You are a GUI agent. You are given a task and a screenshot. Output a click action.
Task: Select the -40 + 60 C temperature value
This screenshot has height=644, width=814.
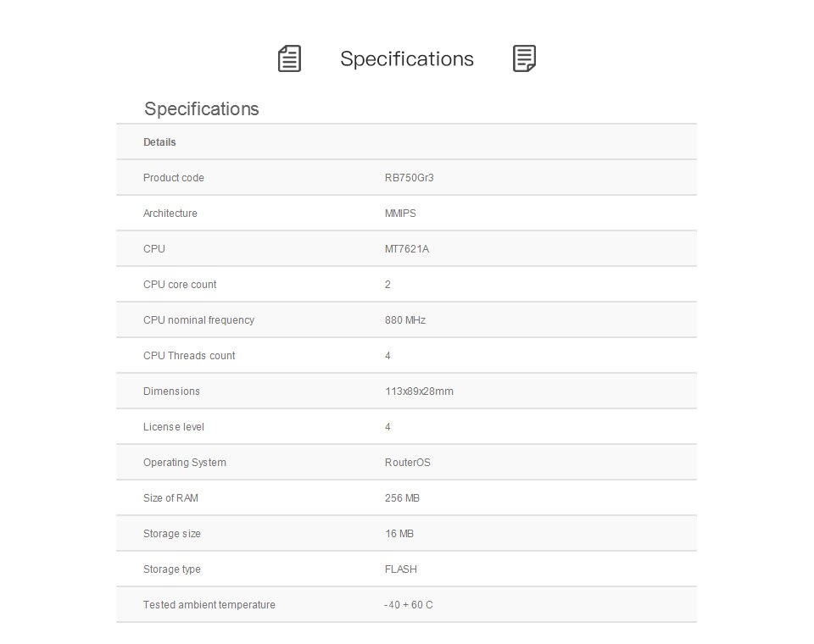click(x=409, y=605)
